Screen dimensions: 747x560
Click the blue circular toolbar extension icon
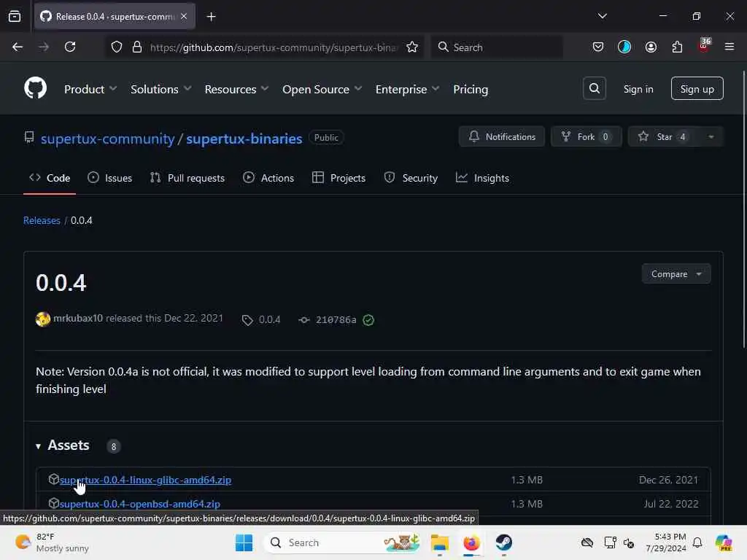point(624,47)
